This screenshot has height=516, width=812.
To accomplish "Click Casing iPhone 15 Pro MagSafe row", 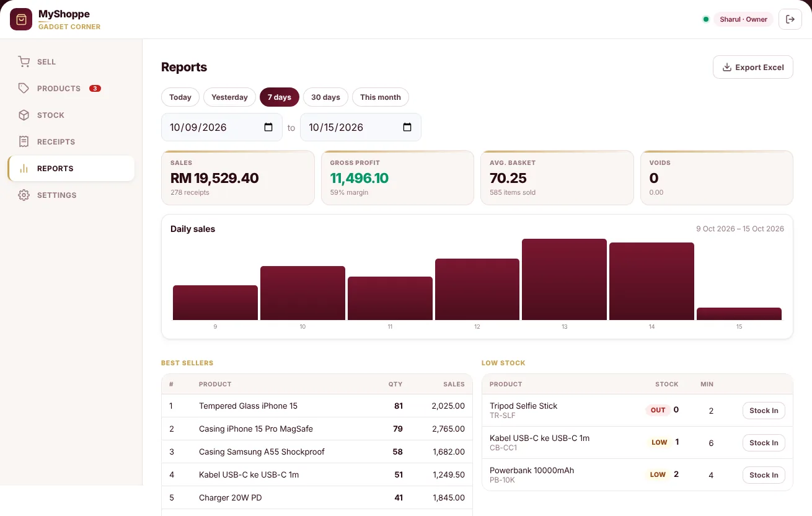I will [317, 429].
